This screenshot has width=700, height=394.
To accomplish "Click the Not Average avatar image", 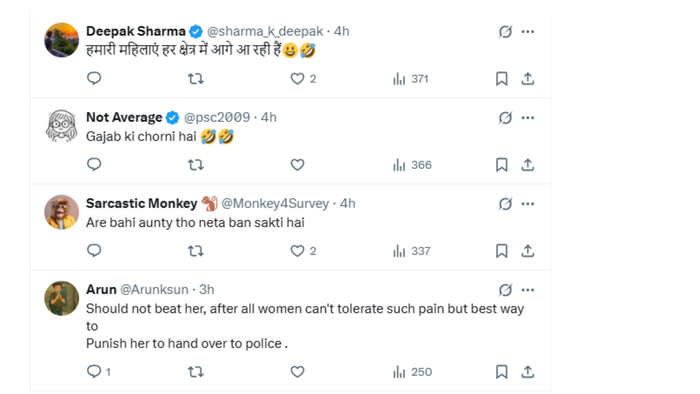I will [62, 126].
